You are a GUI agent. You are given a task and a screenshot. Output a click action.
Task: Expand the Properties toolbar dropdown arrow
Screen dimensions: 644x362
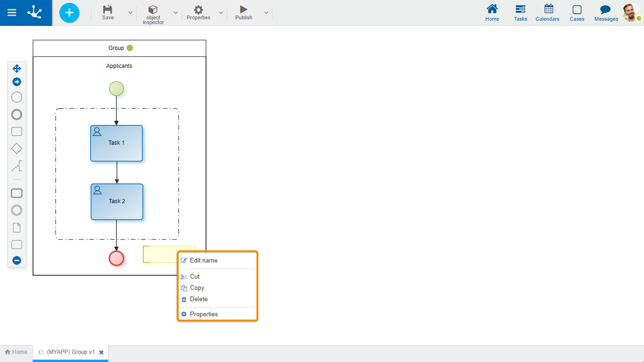[x=221, y=13]
